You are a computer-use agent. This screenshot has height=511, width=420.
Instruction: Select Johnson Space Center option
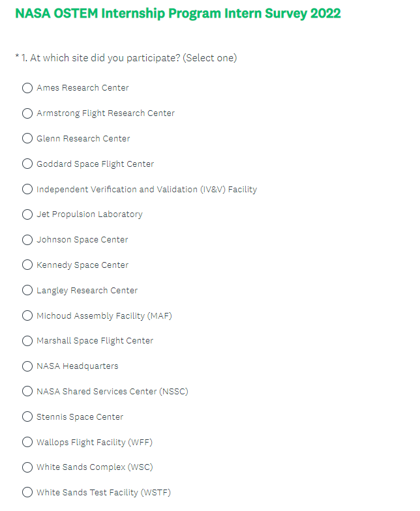[27, 240]
